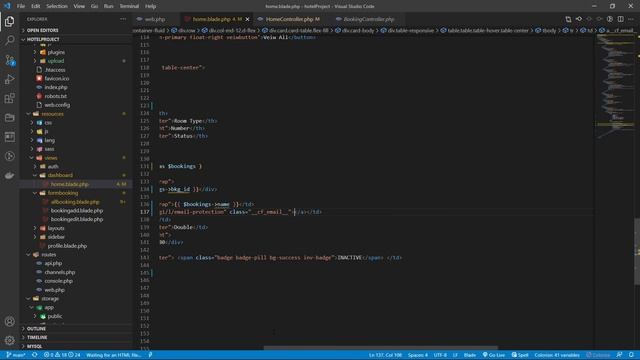Image resolution: width=640 pixels, height=360 pixels.
Task: Click the main branch indicator in status bar
Action: [16, 355]
